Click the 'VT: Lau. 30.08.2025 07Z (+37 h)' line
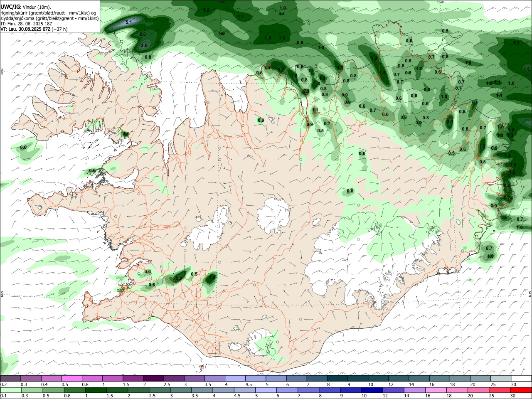Viewport: 532px width, 399px height. [34, 29]
